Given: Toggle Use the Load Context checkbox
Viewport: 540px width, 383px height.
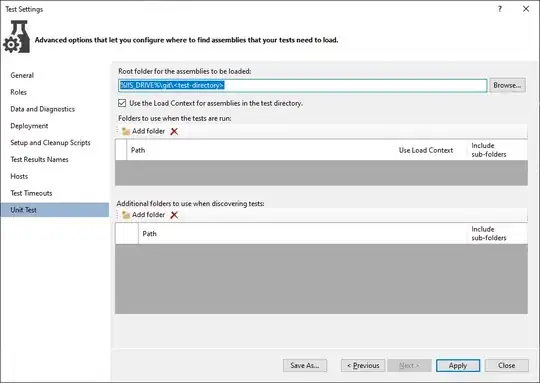Looking at the screenshot, I should [x=122, y=103].
